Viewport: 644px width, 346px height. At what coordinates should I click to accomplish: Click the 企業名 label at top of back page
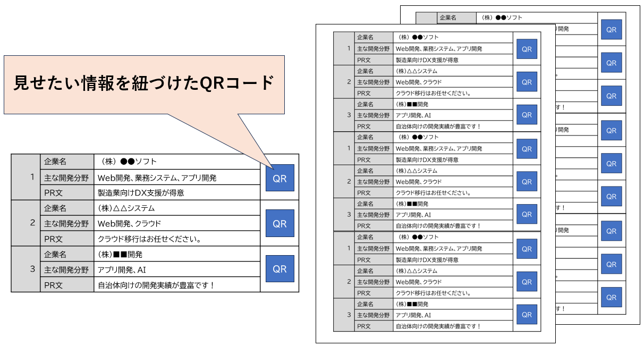[448, 18]
